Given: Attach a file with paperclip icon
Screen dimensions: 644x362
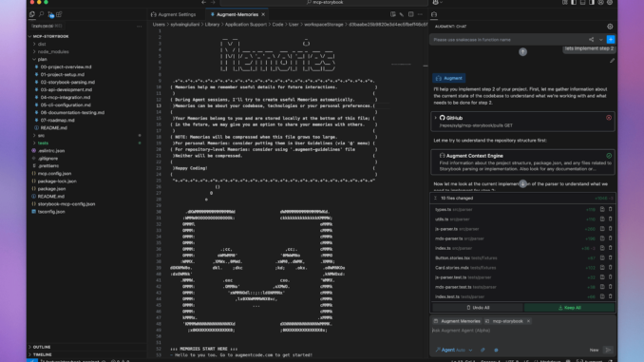Looking at the screenshot, I should 483,350.
